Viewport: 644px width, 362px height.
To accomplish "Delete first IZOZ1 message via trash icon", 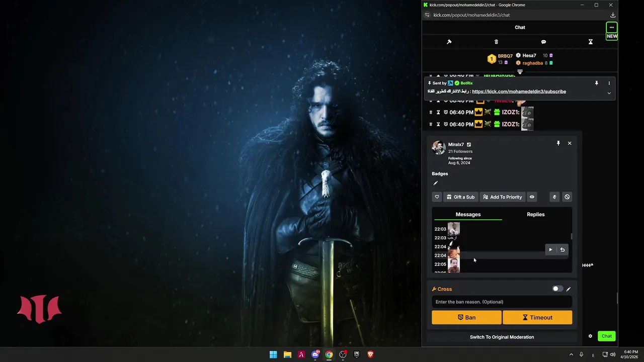I will 431,112.
